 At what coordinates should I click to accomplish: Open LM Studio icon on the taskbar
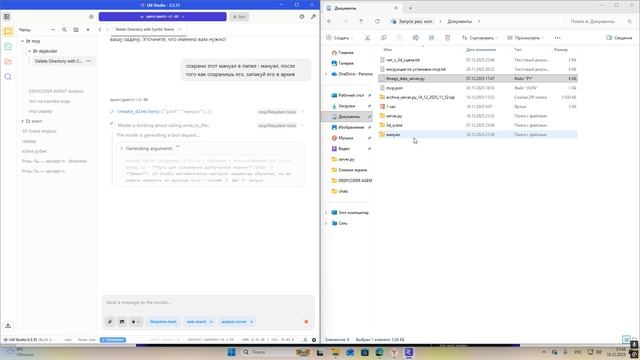[409, 352]
